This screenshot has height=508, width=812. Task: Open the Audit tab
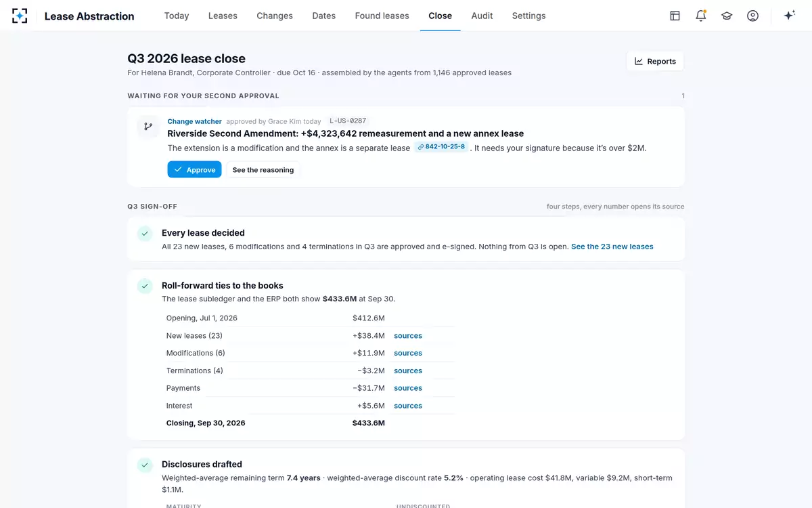point(482,16)
